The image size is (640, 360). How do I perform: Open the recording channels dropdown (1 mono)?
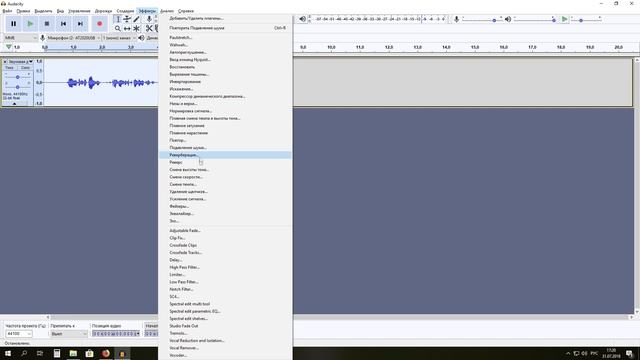click(119, 38)
